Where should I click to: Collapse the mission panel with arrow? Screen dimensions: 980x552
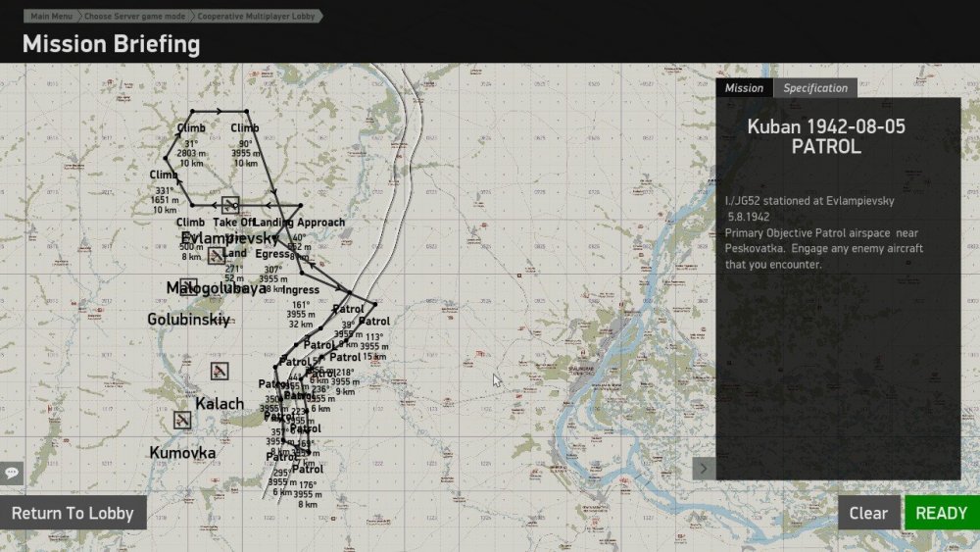(703, 469)
